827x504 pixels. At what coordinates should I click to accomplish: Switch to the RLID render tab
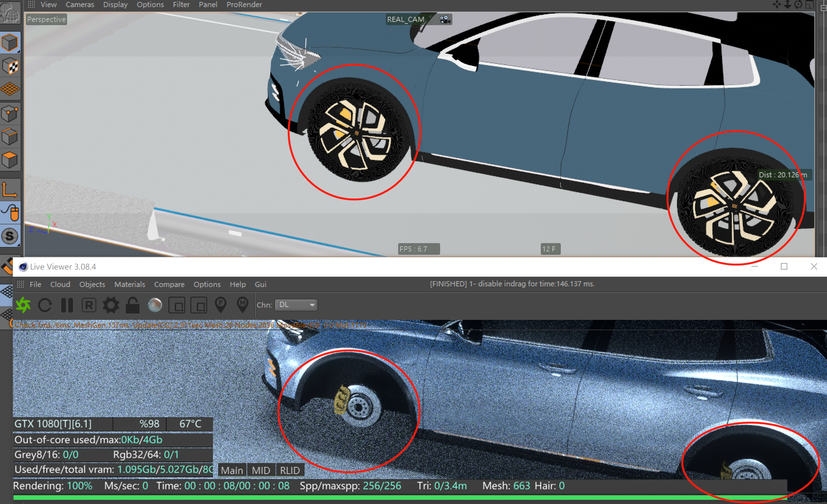pos(290,470)
